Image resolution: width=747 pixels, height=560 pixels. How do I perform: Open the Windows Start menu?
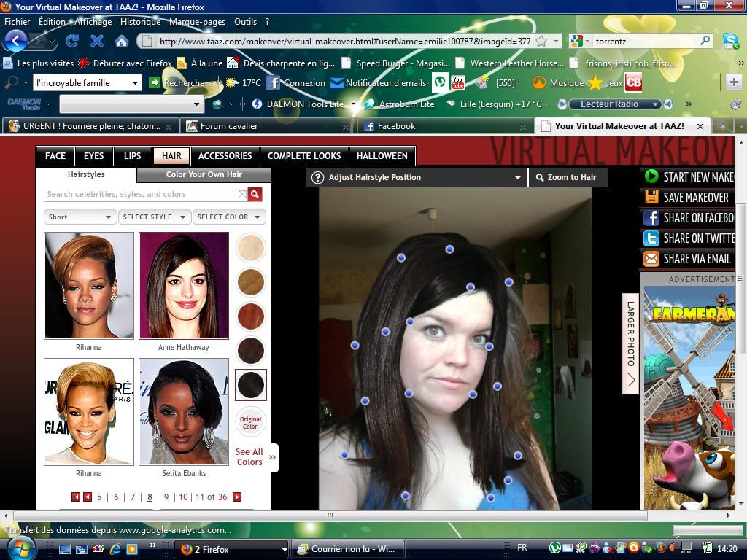20,548
